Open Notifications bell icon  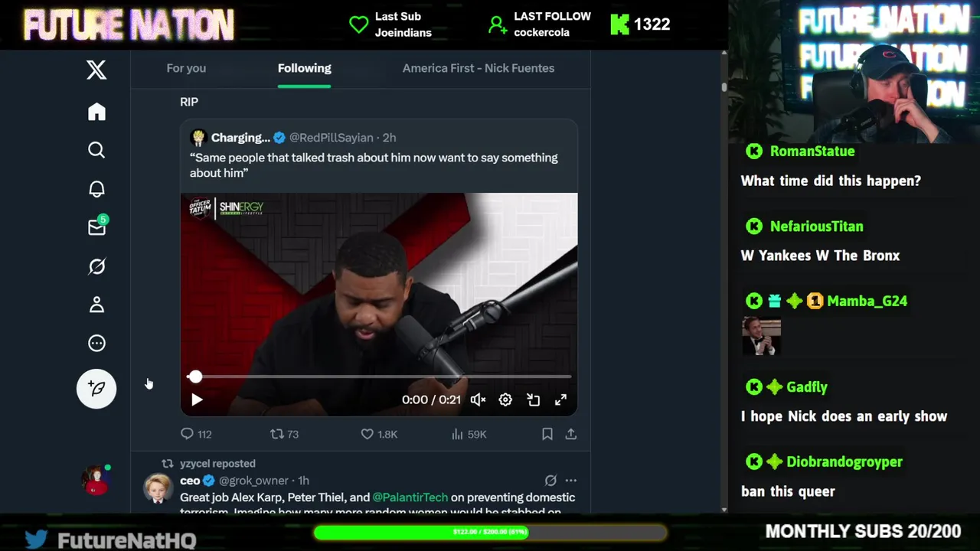96,189
